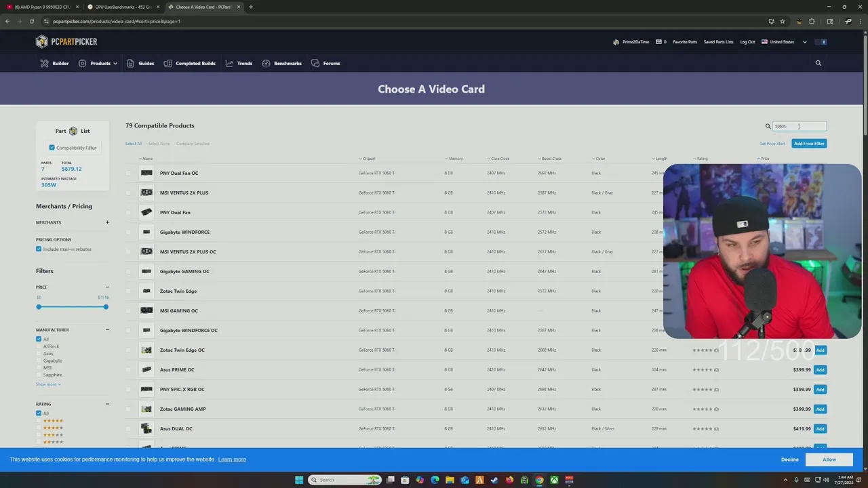Check the Sapphire manufacturer filter
This screenshot has width=868, height=488.
[39, 375]
